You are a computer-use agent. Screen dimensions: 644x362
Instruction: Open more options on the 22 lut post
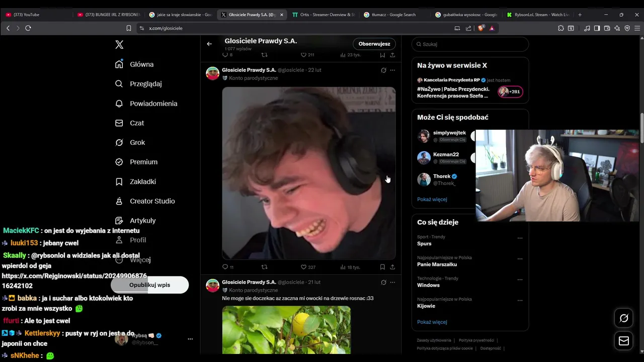click(392, 70)
